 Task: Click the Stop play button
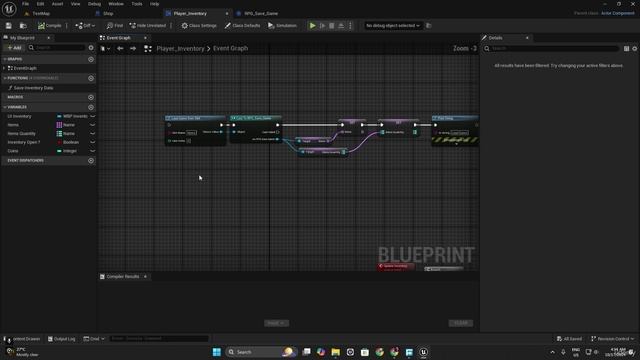(331, 26)
